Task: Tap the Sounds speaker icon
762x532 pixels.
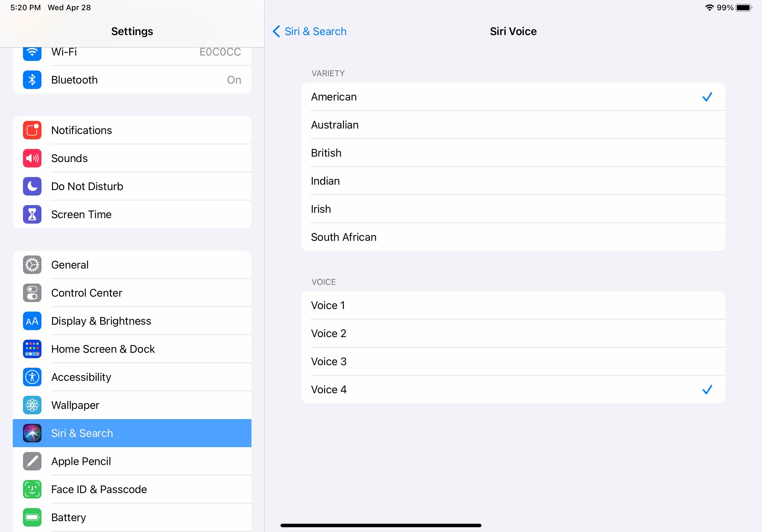Action: [32, 158]
